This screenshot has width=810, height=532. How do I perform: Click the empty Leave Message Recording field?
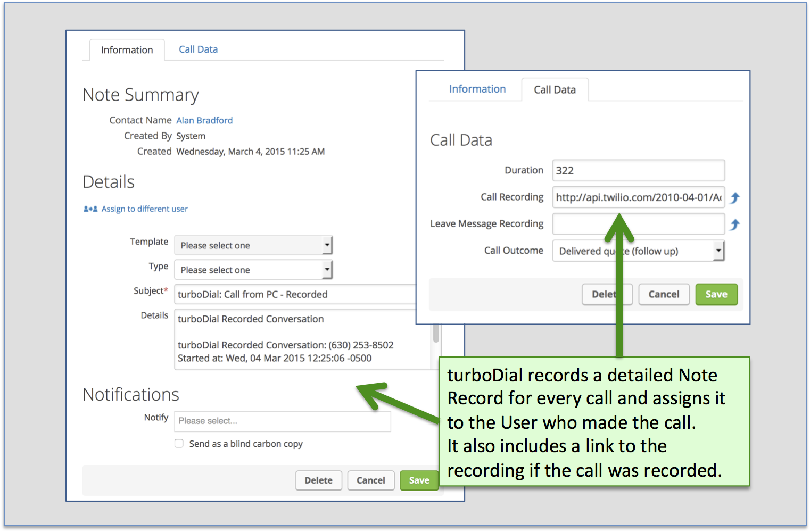tap(639, 224)
